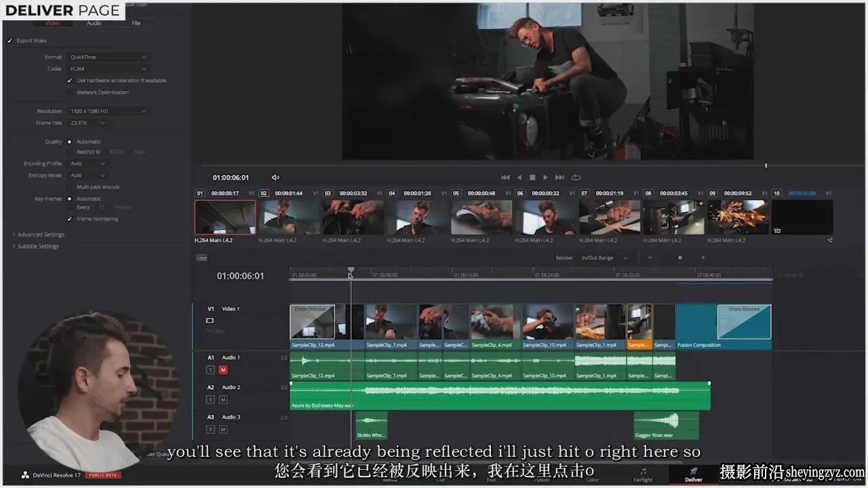The image size is (868, 488).
Task: Toggle loop playback in the viewer
Action: [x=576, y=178]
